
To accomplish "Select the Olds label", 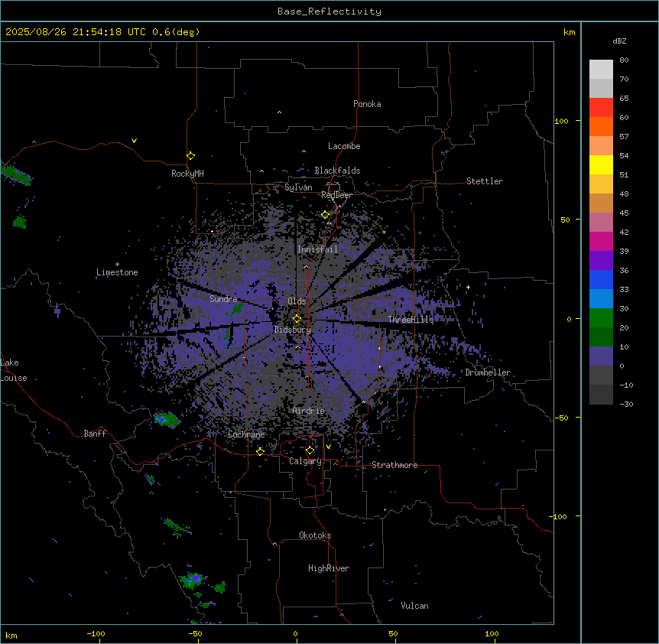I will 297,301.
